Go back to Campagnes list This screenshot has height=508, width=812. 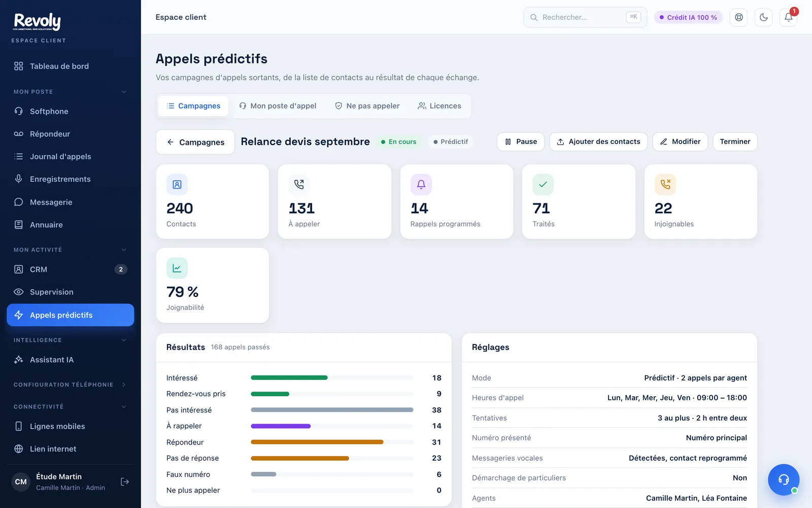[x=195, y=142]
